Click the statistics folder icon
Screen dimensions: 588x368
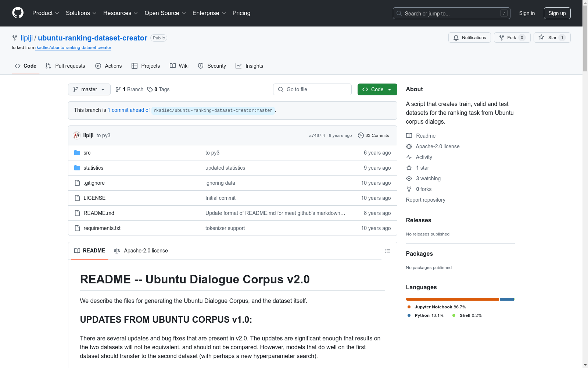(x=77, y=168)
